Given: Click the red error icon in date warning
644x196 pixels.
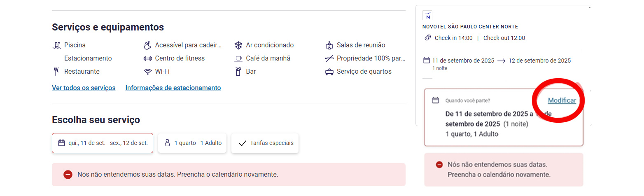Looking at the screenshot, I should click(68, 175).
